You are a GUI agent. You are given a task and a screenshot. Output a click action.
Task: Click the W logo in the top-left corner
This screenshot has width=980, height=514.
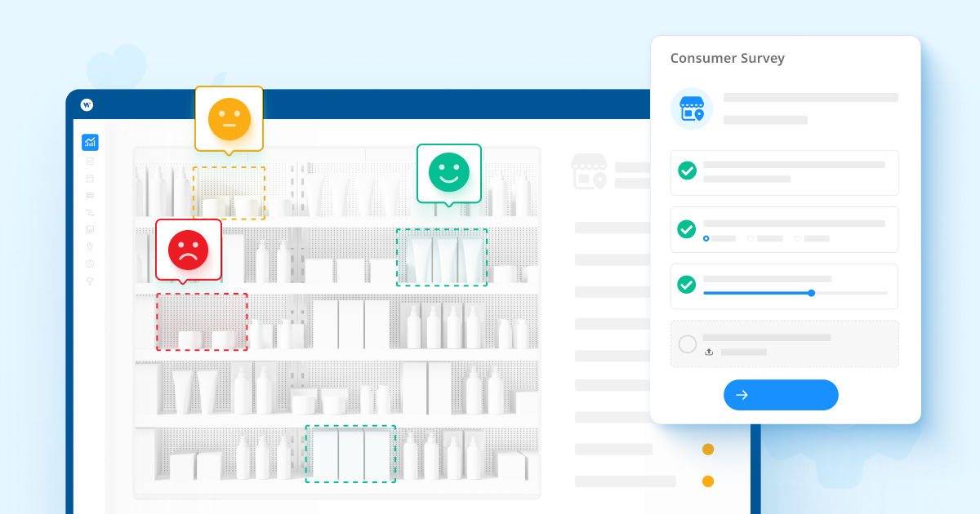pos(87,105)
